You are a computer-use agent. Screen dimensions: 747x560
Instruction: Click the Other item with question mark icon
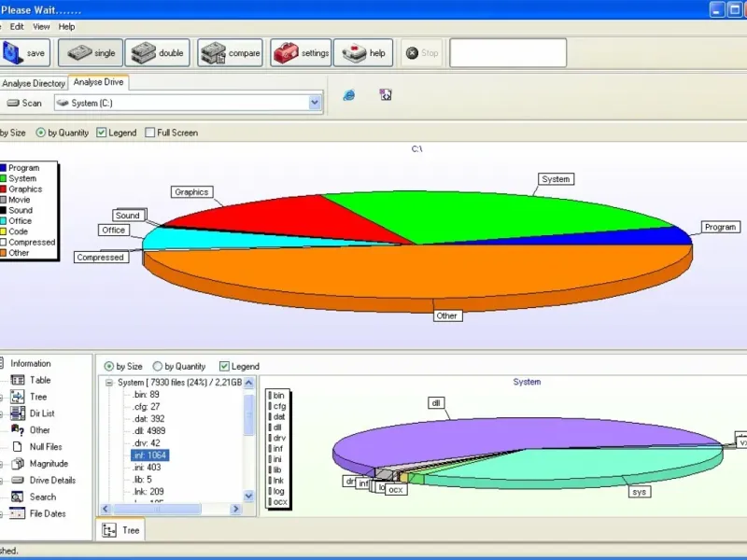18,430
